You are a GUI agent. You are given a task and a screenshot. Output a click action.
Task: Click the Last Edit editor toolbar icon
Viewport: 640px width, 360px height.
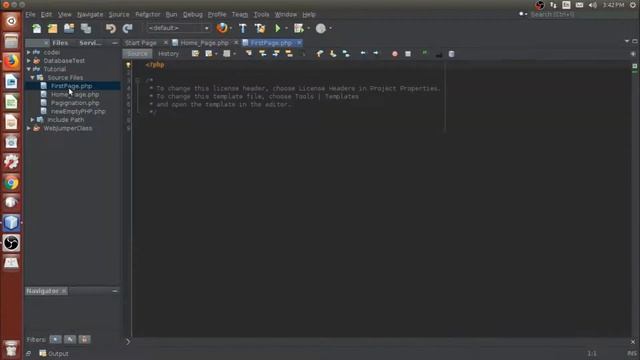tap(196, 53)
